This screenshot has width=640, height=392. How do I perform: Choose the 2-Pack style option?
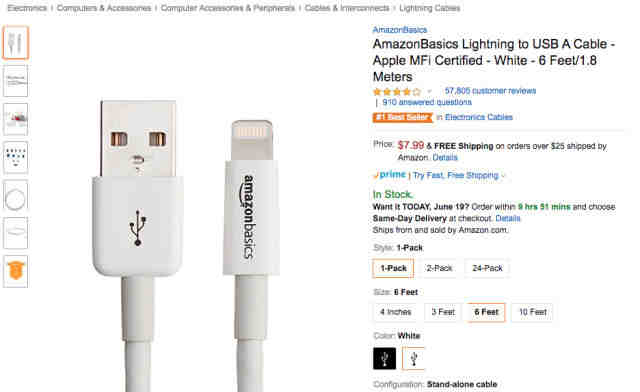coord(439,268)
